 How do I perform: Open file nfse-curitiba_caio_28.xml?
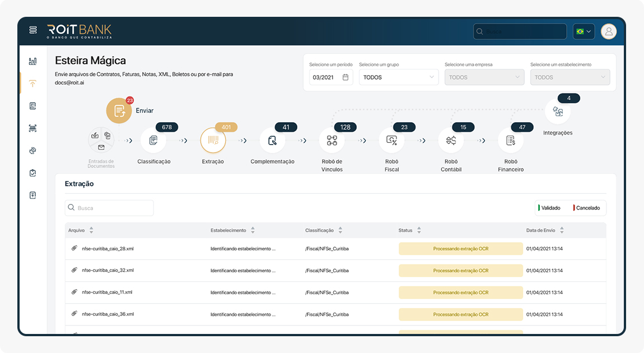(x=107, y=248)
